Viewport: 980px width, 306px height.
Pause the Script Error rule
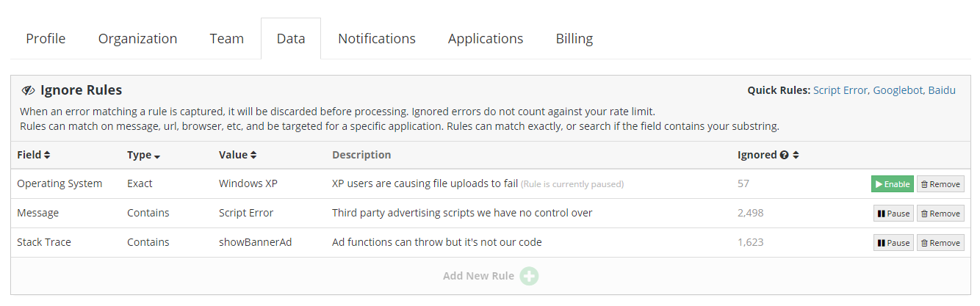click(x=893, y=214)
